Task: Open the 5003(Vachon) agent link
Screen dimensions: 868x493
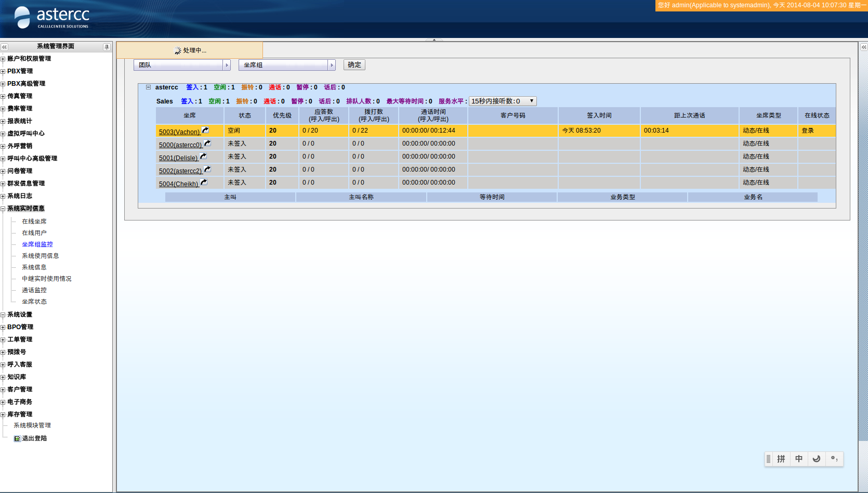Action: [x=179, y=132]
